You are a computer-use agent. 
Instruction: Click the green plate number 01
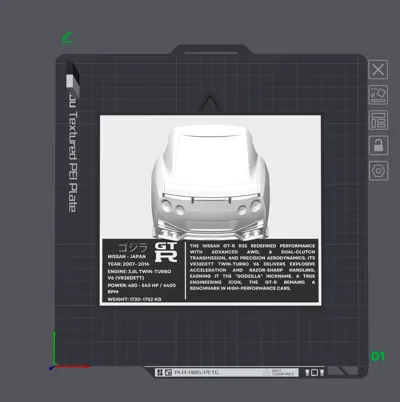(378, 356)
